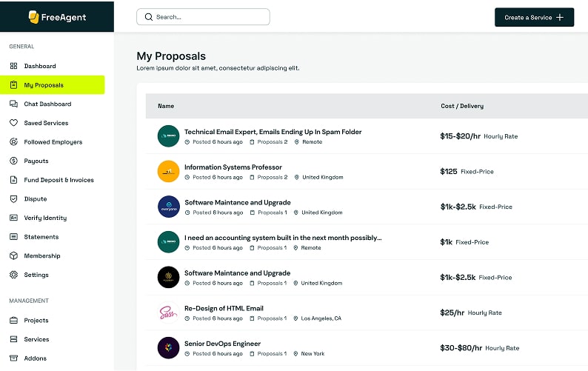Click the Dispute shield icon
This screenshot has height=371, width=588.
point(13,199)
